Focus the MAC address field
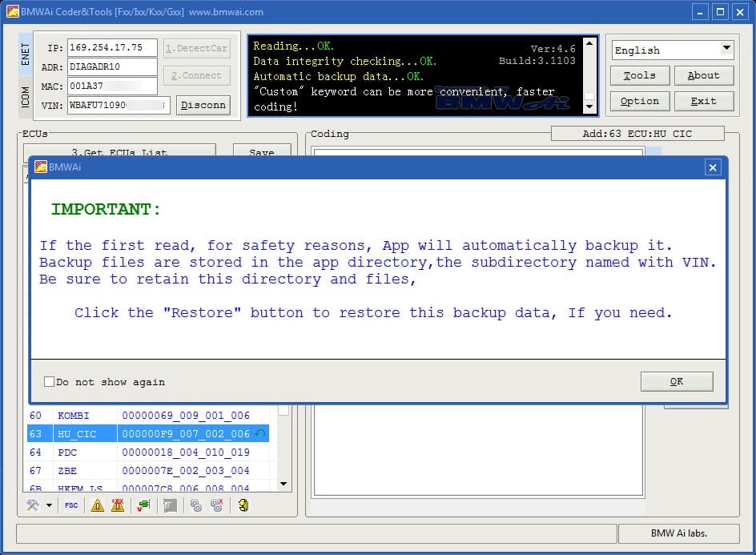This screenshot has height=555, width=756. tap(112, 86)
